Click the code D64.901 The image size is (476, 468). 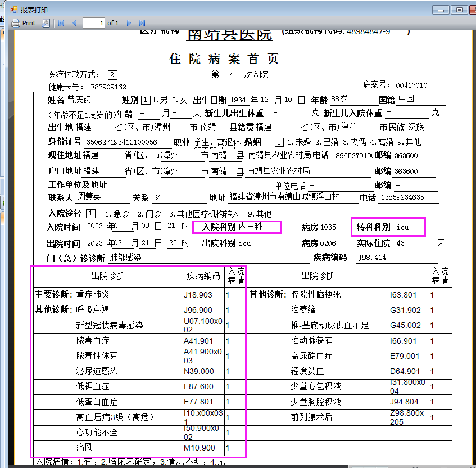click(405, 372)
